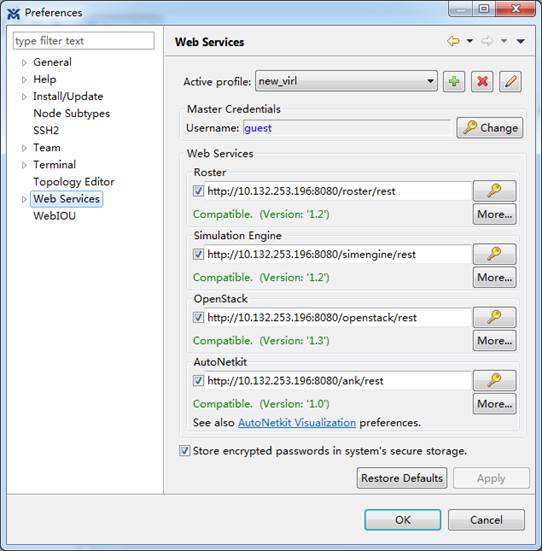Open the Node Subtypes preference page
The image size is (542, 551).
pos(71,114)
